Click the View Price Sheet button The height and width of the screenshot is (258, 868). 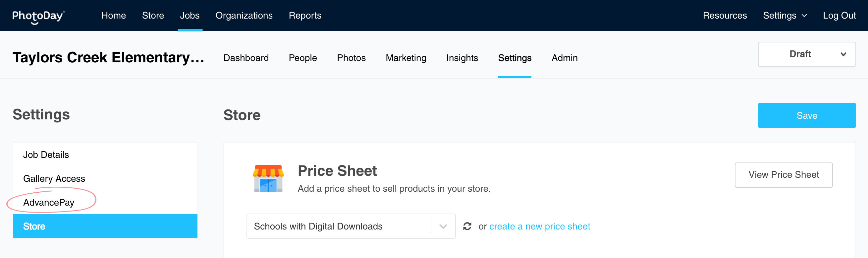coord(784,175)
